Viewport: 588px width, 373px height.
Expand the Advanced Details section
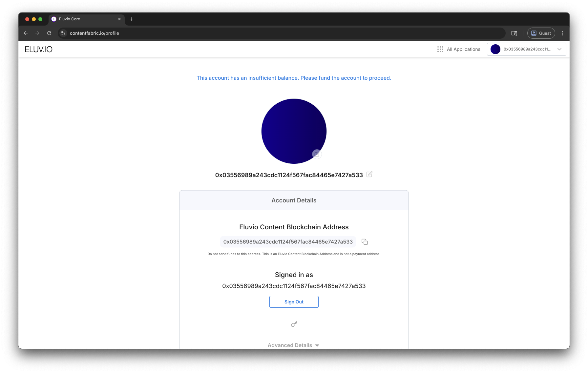tap(294, 345)
